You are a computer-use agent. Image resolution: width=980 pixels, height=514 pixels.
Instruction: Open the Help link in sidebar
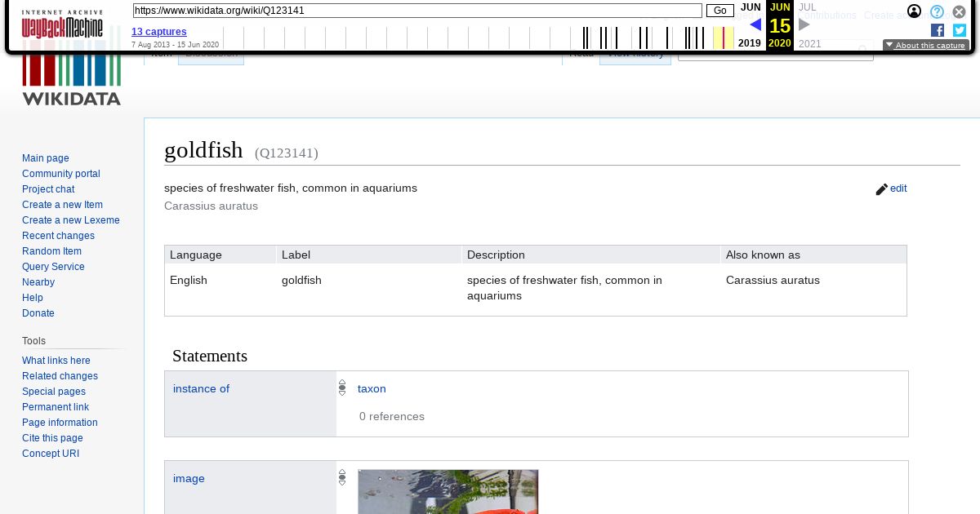click(33, 298)
